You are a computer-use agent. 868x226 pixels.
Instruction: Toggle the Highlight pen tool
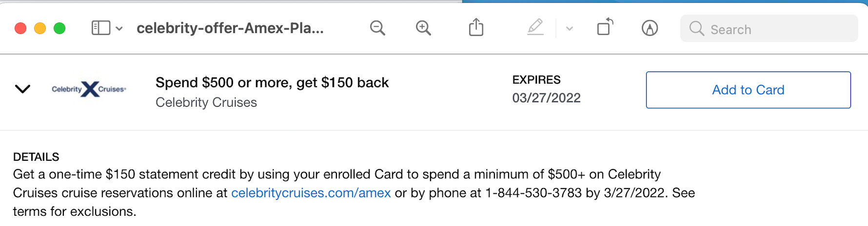coord(535,27)
